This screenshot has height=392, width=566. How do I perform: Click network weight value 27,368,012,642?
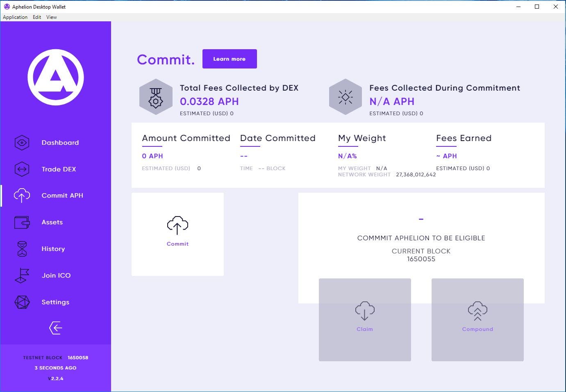pos(416,175)
